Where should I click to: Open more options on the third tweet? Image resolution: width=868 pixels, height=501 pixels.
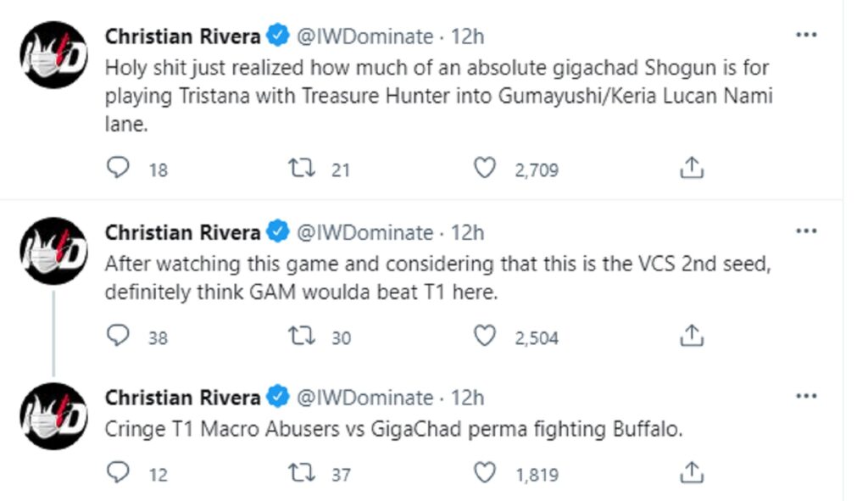pos(806,396)
